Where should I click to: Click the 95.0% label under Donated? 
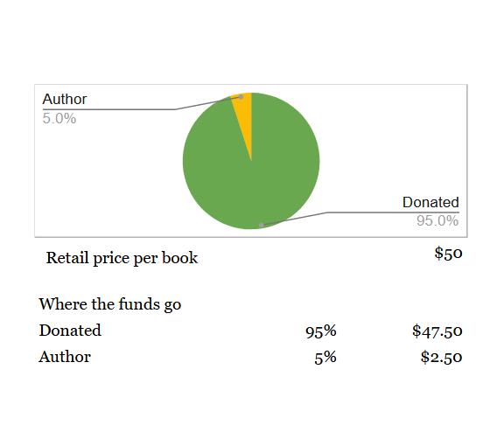437,220
